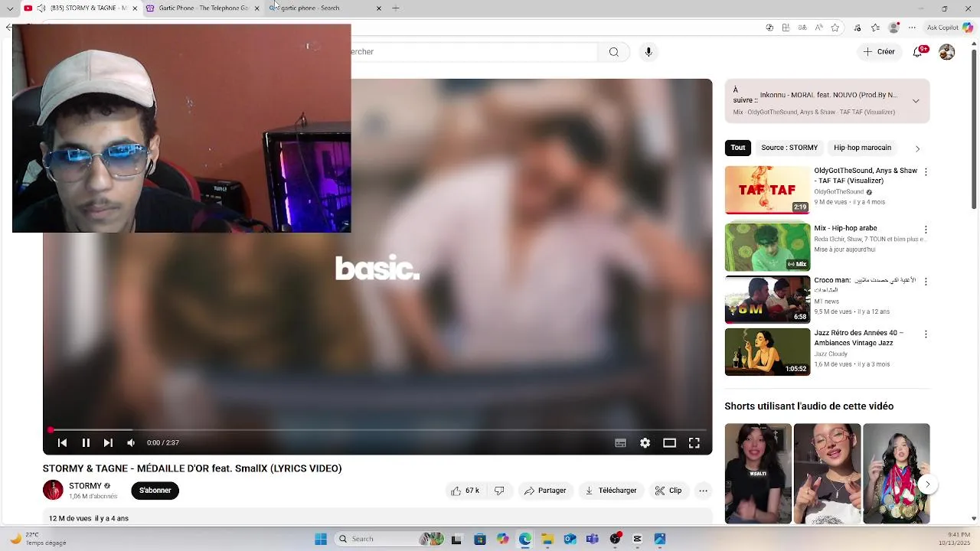Open the favorites list in Edge toolbar

[x=876, y=28]
